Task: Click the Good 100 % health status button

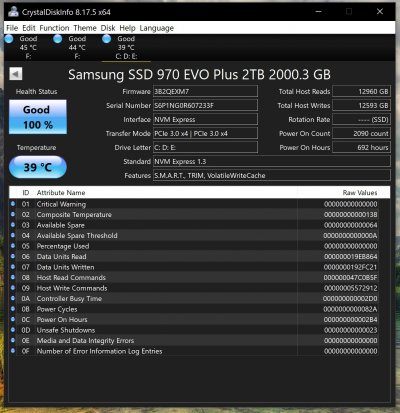Action: click(38, 117)
